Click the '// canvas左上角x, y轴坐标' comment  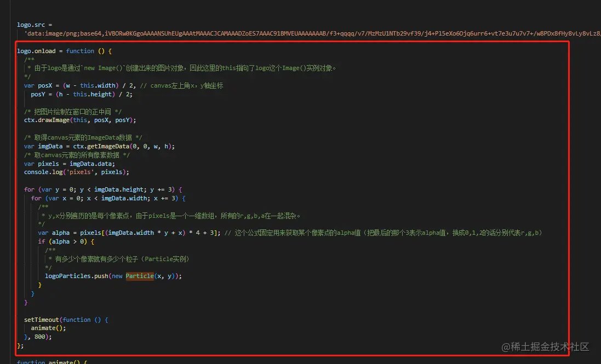point(181,85)
